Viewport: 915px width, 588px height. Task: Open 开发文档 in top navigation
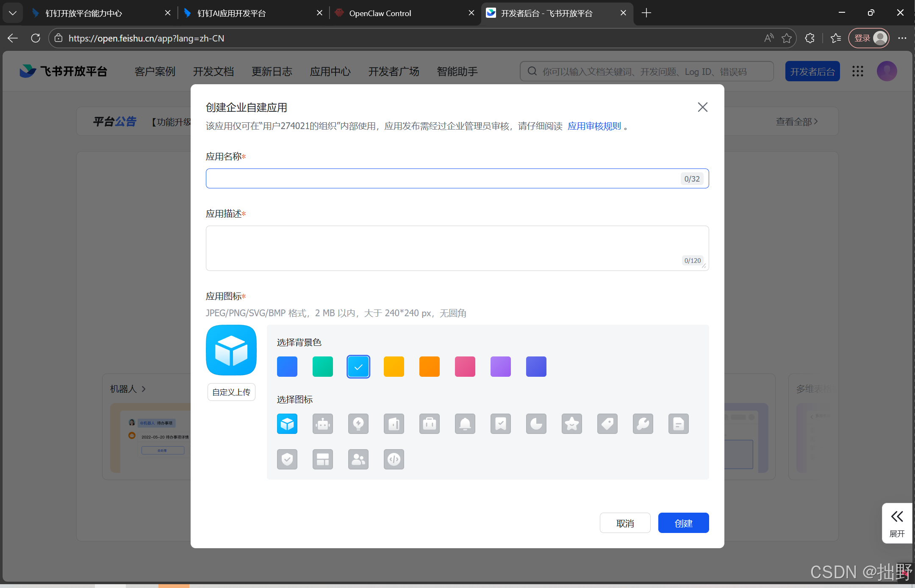point(213,72)
